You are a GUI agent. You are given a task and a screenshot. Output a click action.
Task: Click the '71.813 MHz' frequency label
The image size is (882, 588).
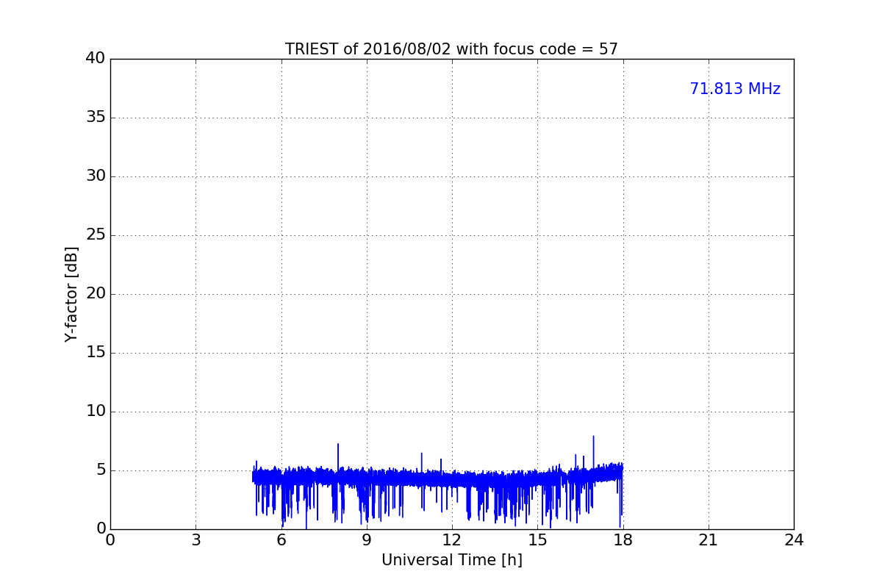735,89
